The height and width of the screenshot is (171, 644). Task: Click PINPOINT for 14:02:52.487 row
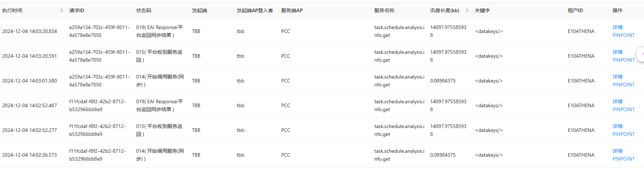click(624, 109)
